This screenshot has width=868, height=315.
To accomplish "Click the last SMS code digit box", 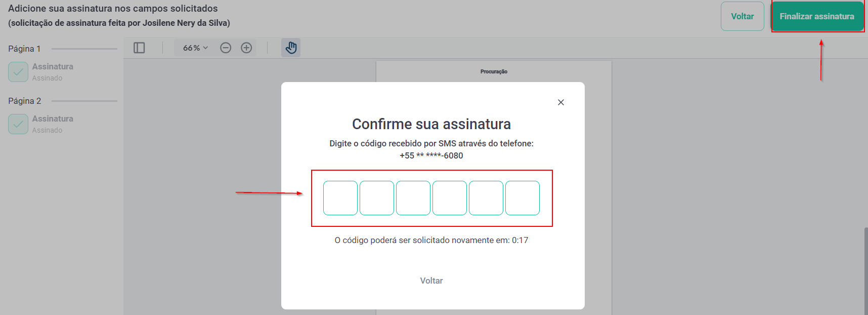I will (523, 198).
